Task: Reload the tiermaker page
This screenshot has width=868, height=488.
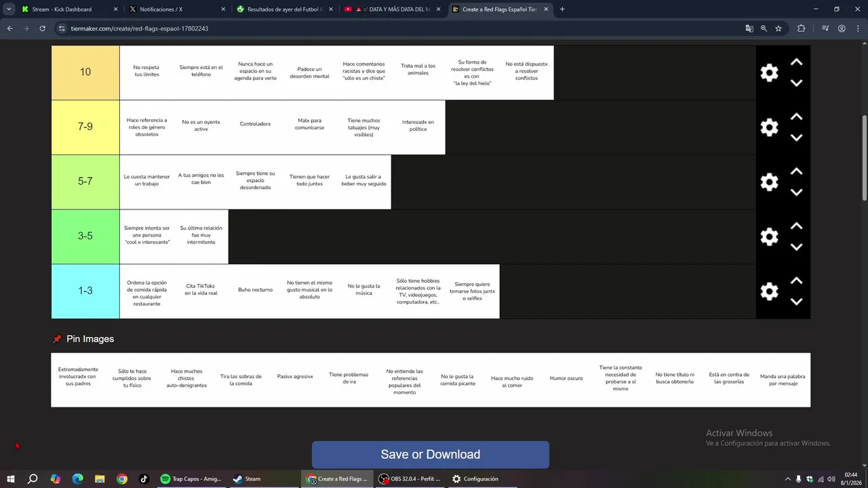Action: click(x=42, y=28)
